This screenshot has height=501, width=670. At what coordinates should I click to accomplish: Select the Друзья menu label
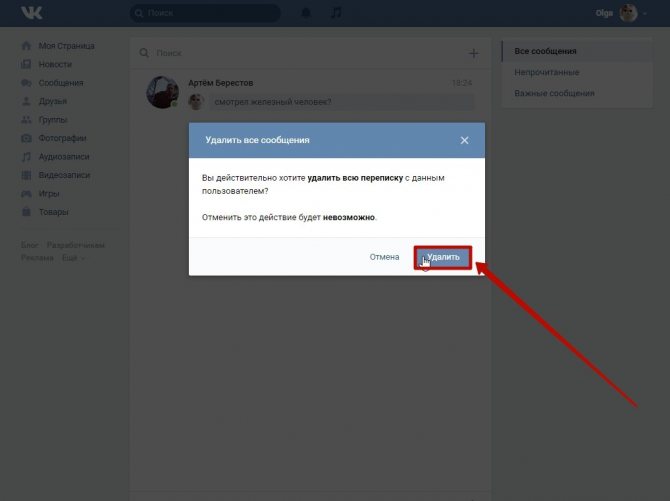(53, 101)
